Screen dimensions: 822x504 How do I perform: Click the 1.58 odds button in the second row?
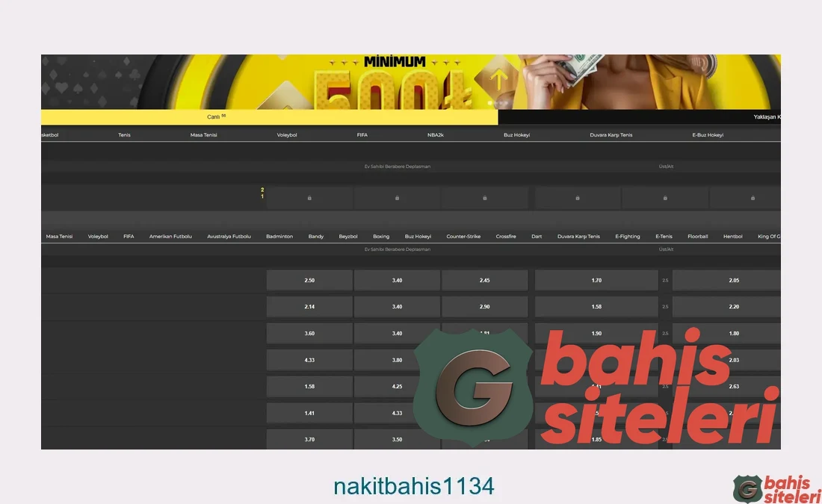(596, 306)
